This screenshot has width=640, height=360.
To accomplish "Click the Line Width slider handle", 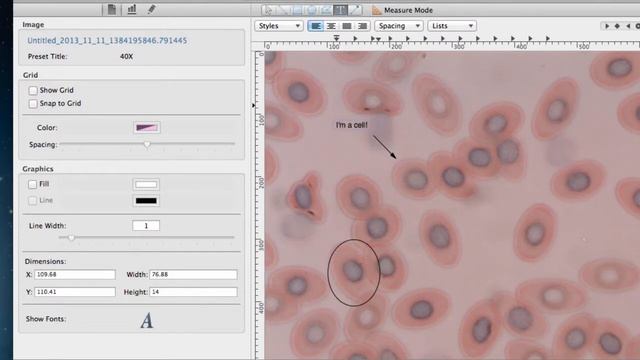I will point(71,238).
